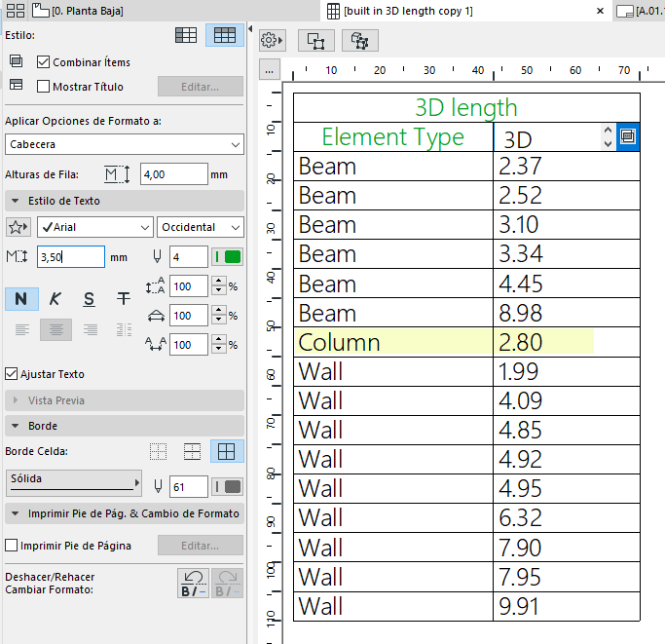Enable italic text style

tap(55, 299)
